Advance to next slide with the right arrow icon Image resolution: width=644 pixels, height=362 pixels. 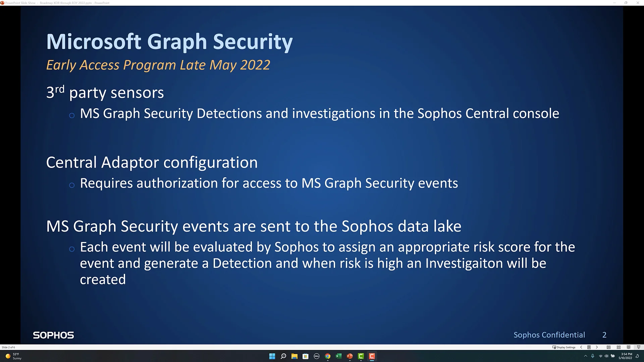[x=597, y=347]
